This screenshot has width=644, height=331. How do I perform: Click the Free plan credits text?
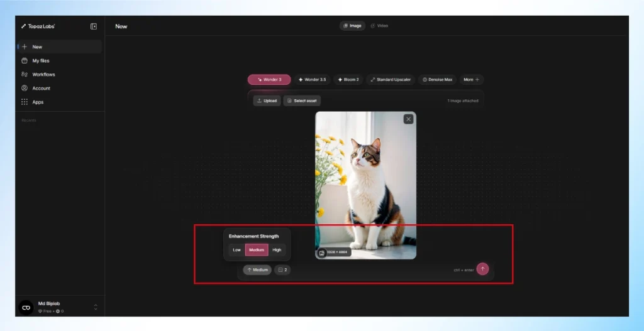pos(51,312)
